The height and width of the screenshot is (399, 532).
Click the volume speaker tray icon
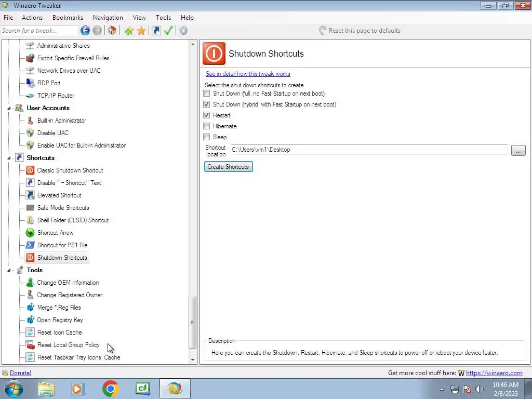[480, 389]
